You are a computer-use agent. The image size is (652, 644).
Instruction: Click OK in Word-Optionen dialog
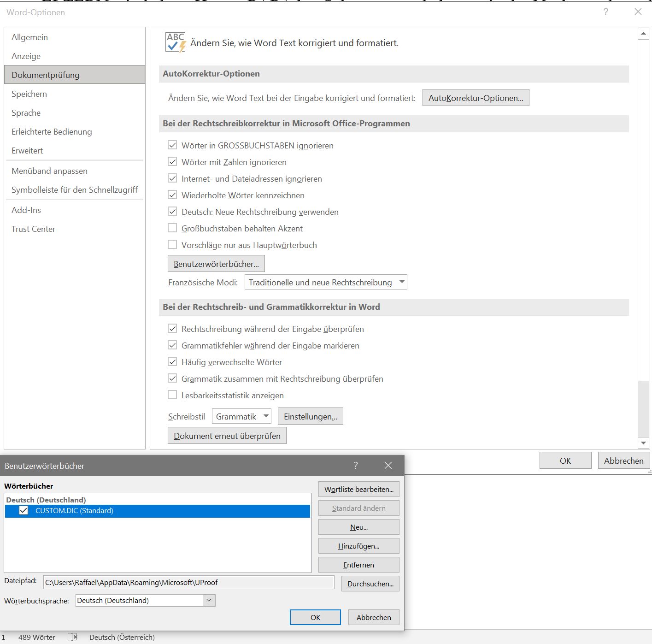pyautogui.click(x=565, y=461)
